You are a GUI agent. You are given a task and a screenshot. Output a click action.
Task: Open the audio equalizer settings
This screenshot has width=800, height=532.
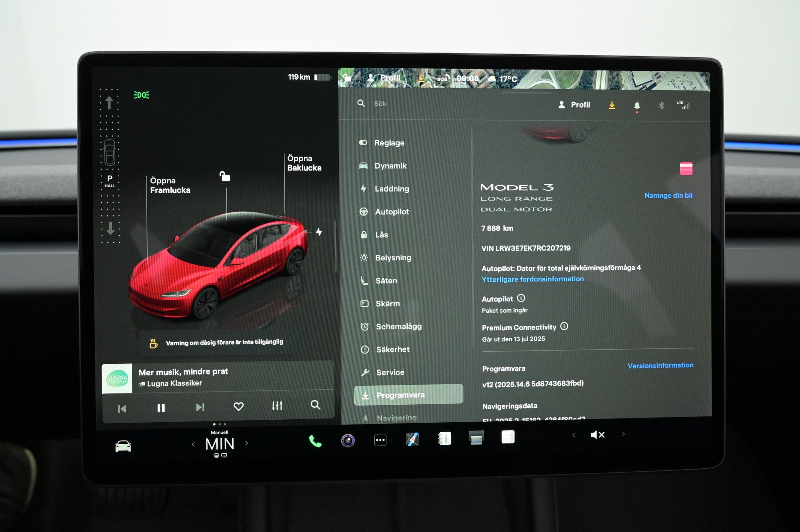pyautogui.click(x=277, y=405)
